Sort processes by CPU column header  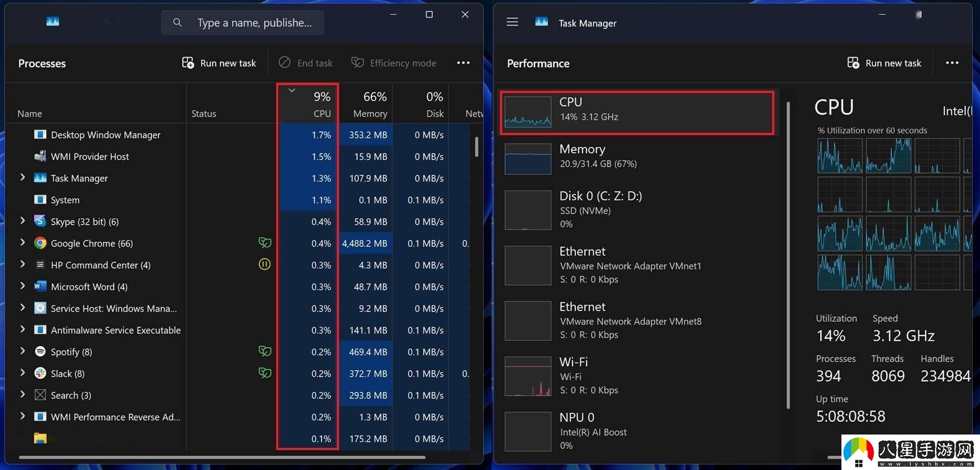coord(308,104)
